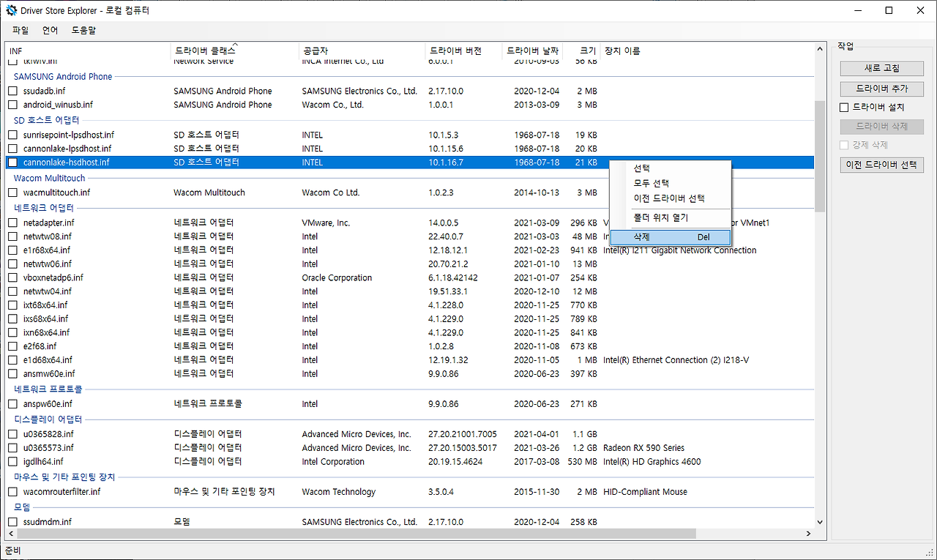Sort by the 장치 이름 column header
Viewport: 937px width, 560px height.
707,51
